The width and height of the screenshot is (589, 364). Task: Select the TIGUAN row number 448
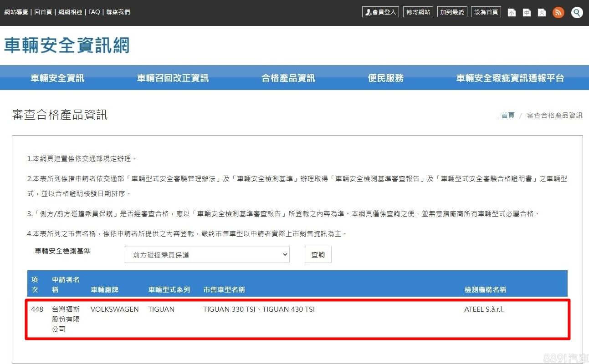tap(37, 309)
